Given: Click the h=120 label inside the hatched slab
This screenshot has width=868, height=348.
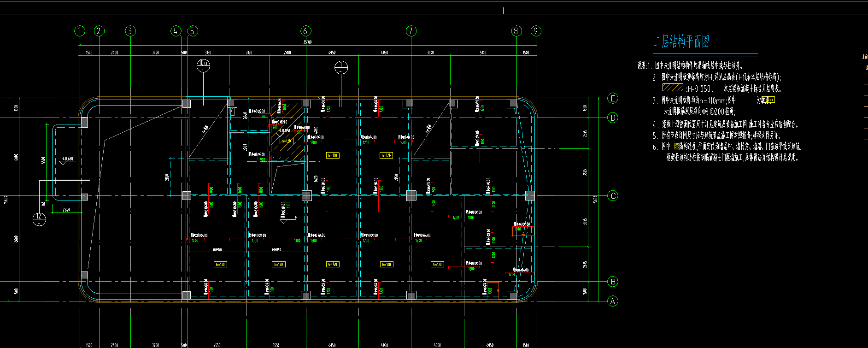Looking at the screenshot, I should [x=286, y=141].
